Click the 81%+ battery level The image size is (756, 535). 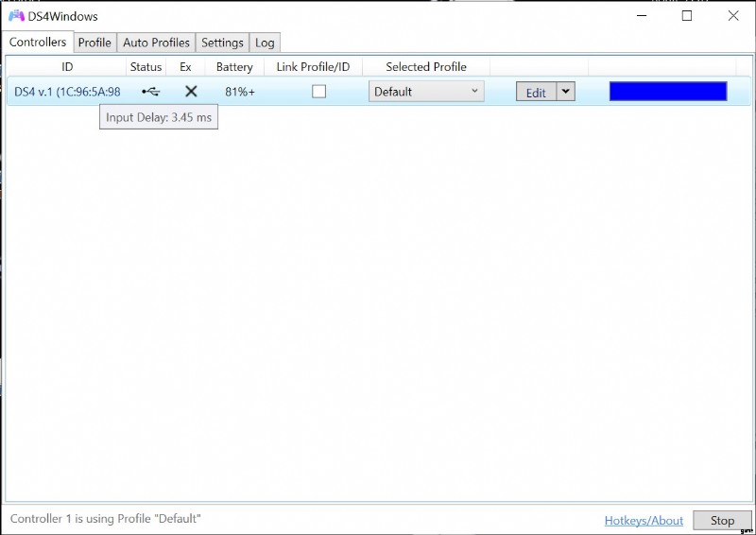pos(240,92)
